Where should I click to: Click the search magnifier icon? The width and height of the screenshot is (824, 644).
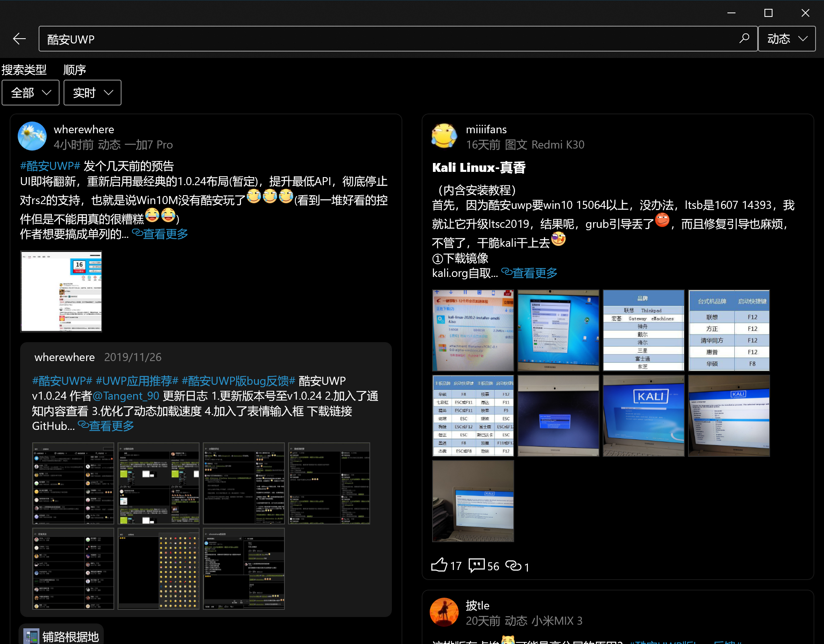click(744, 39)
